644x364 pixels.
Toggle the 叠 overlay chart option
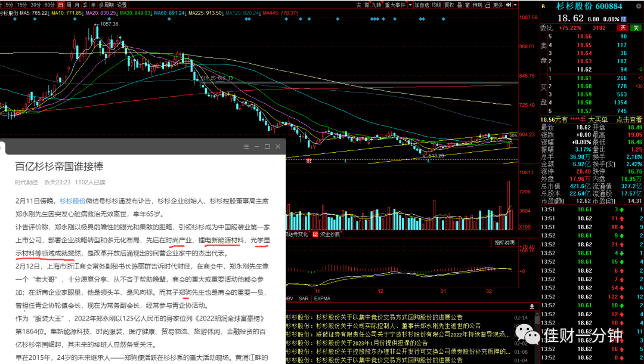460,5
